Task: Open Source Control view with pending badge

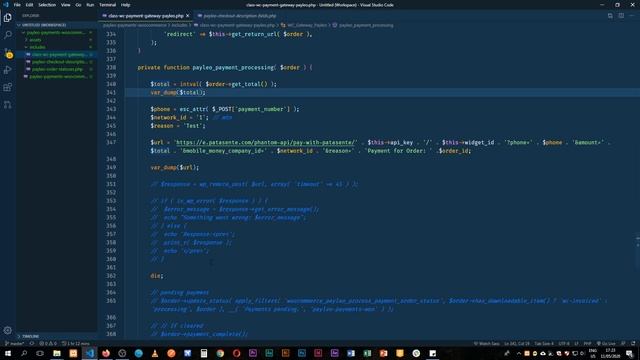Action: [8, 53]
